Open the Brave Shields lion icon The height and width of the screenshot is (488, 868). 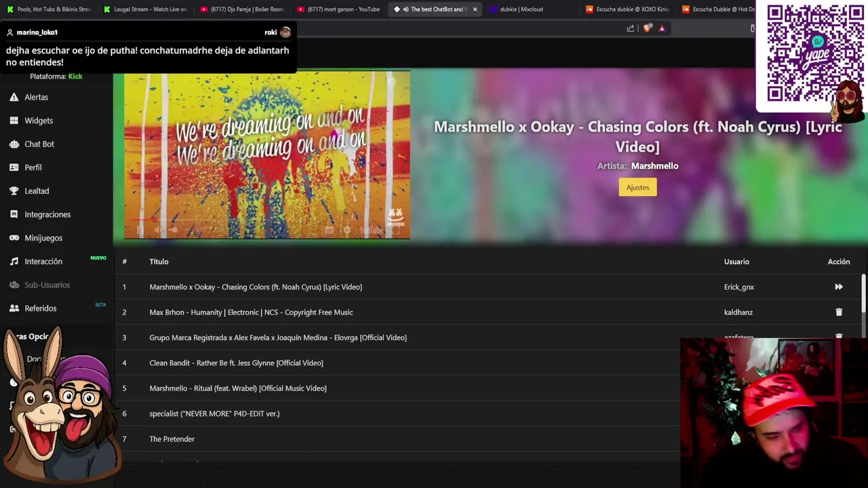point(647,28)
